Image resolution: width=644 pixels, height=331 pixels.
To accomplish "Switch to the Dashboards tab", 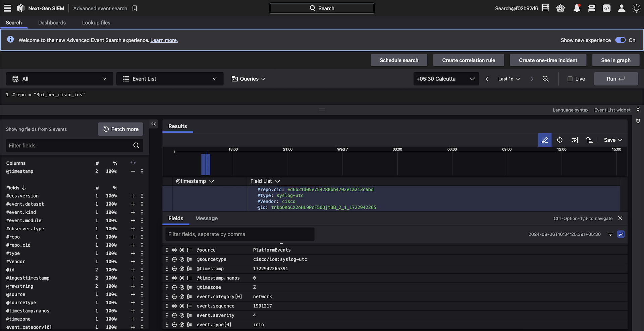I will (52, 23).
